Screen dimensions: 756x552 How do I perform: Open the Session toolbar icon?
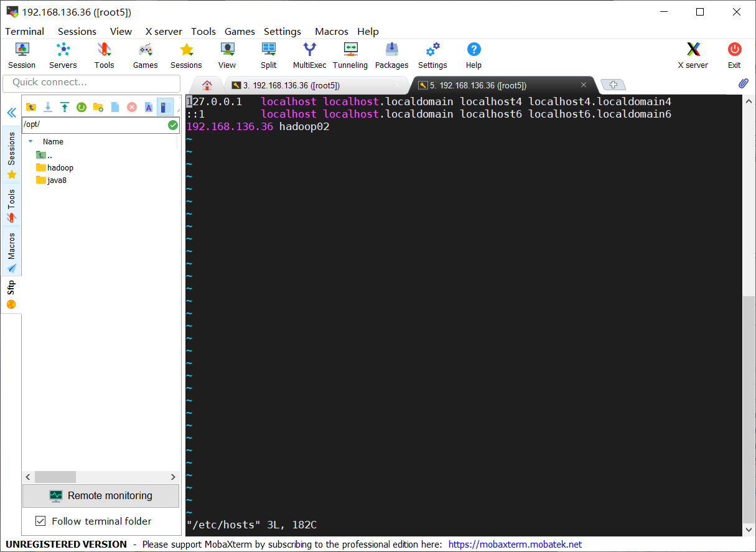click(22, 55)
